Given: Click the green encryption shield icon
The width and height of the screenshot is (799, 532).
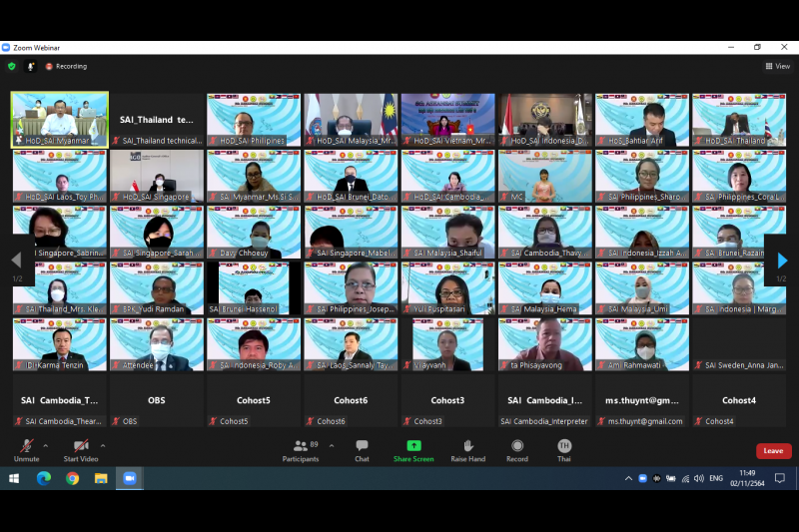Looking at the screenshot, I should [12, 66].
